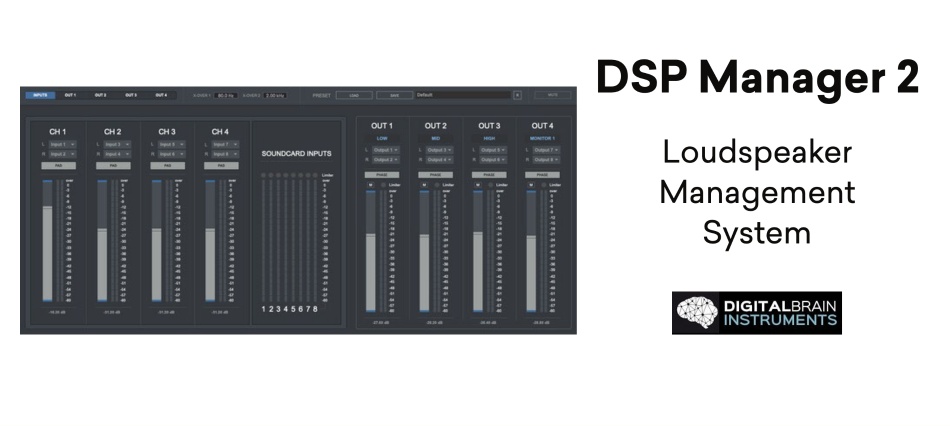Open OUT 4 right Output 8 dropdown
The image size is (950, 426).
[546, 159]
